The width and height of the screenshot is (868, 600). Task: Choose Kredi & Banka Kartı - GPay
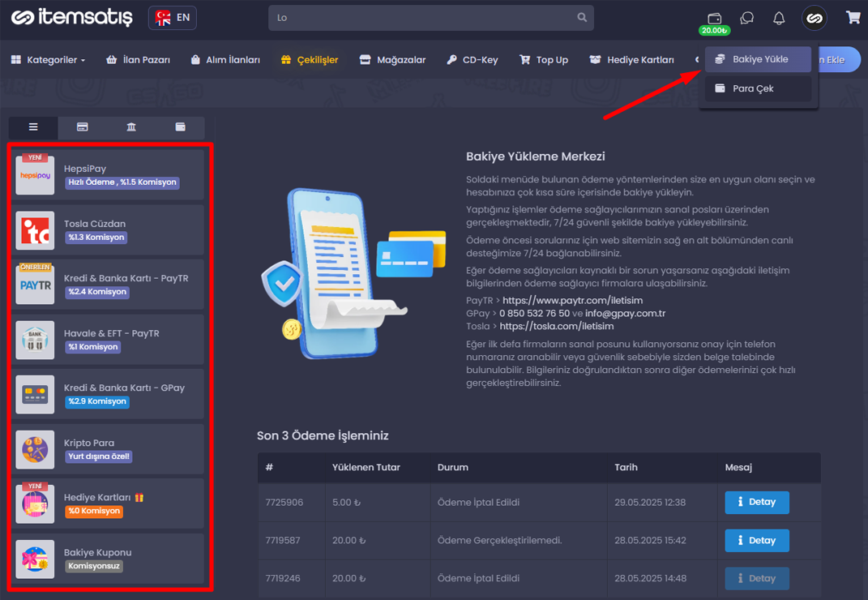tap(108, 395)
